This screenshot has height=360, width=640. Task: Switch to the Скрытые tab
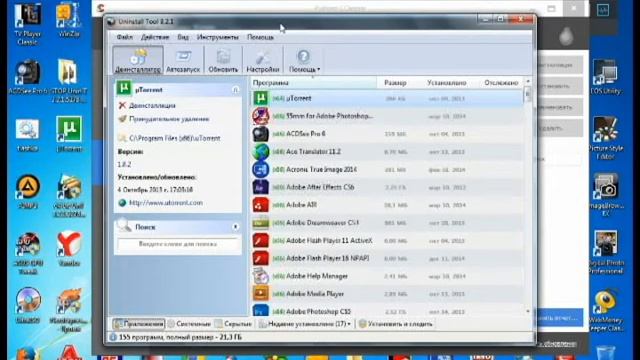pos(233,324)
